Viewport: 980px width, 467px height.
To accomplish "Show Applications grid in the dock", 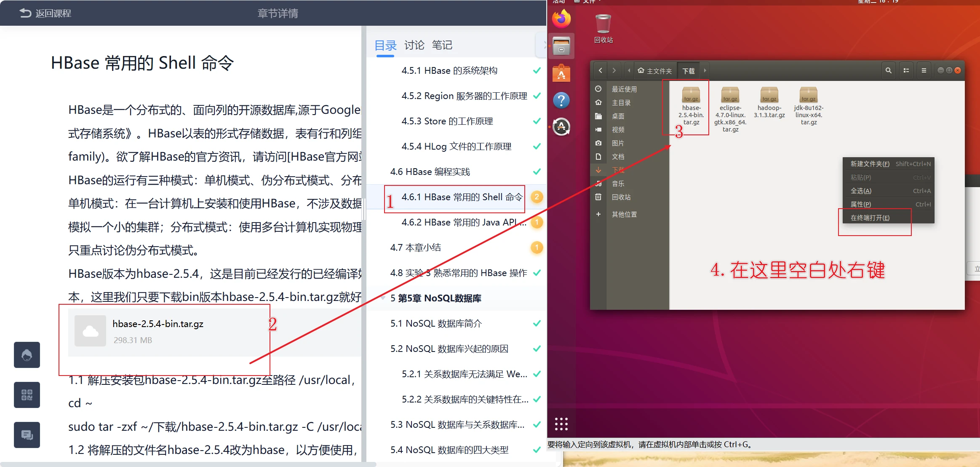I will [x=561, y=424].
